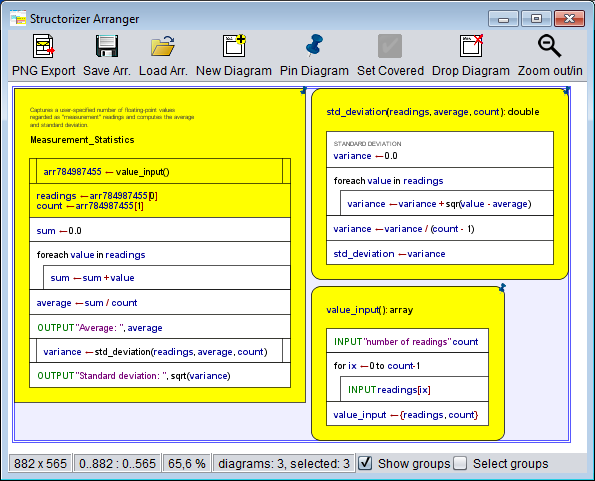Maximize the Structorizer Arranger window
The width and height of the screenshot is (595, 481).
[536, 19]
